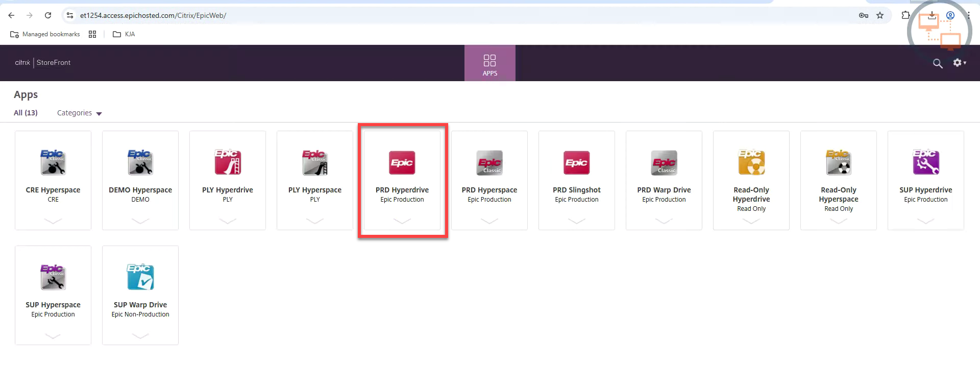Image resolution: width=980 pixels, height=390 pixels.
Task: Open the PLY Hyperdrive app icon
Action: 228,162
